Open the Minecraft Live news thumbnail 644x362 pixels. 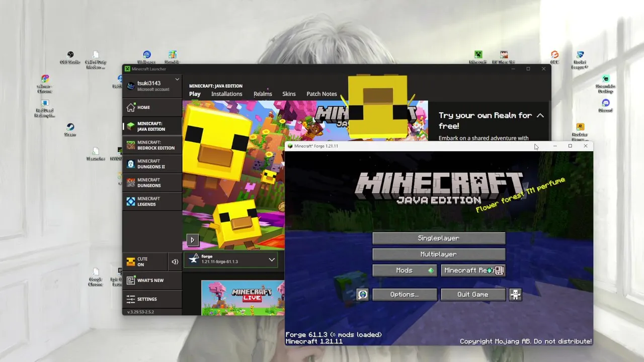[243, 298]
